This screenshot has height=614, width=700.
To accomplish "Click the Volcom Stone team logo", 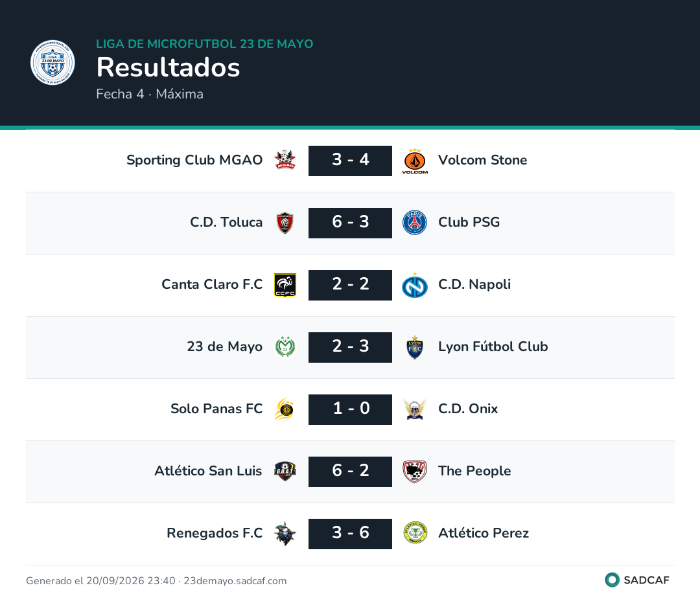I will (x=415, y=161).
